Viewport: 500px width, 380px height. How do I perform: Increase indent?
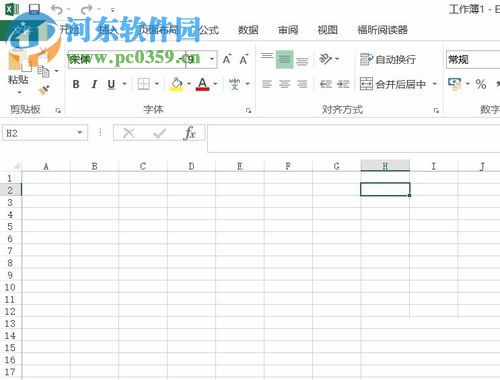[x=343, y=84]
